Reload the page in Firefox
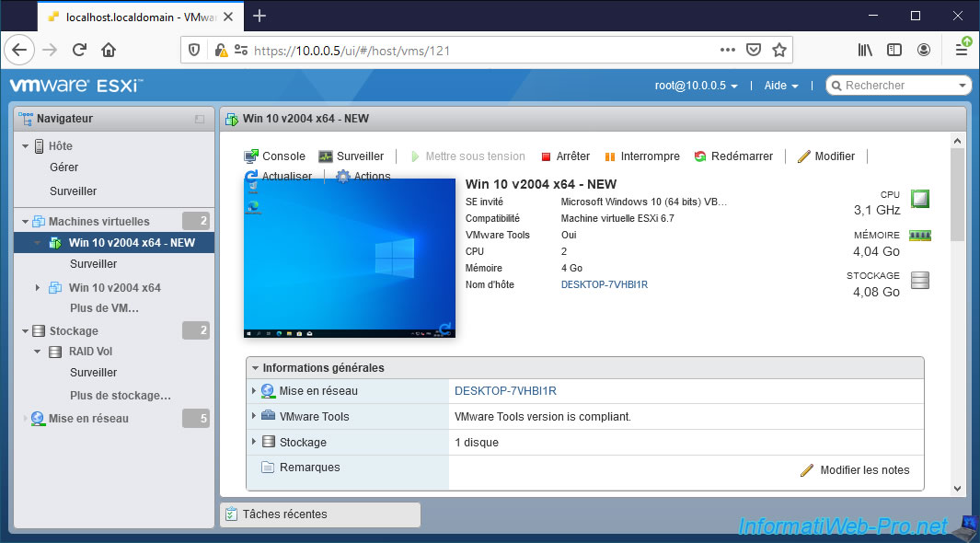This screenshot has height=543, width=980. 79,50
